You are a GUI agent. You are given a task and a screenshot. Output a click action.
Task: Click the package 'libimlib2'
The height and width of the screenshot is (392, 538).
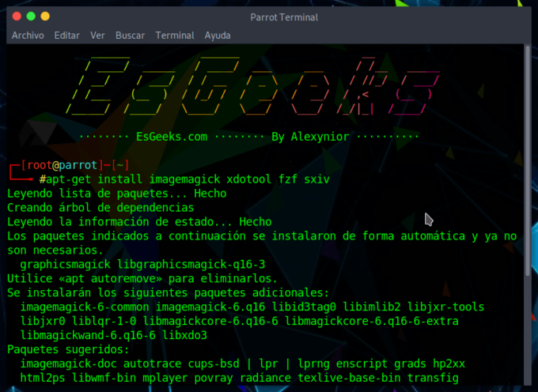tap(372, 307)
